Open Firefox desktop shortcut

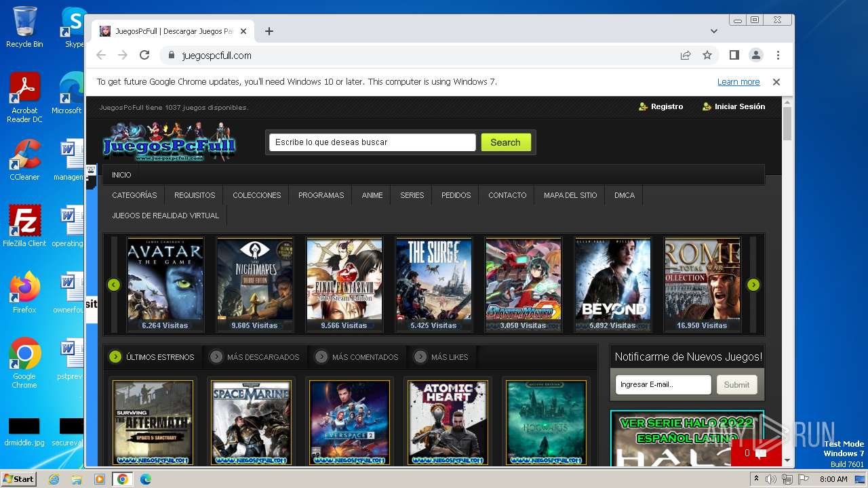[24, 293]
